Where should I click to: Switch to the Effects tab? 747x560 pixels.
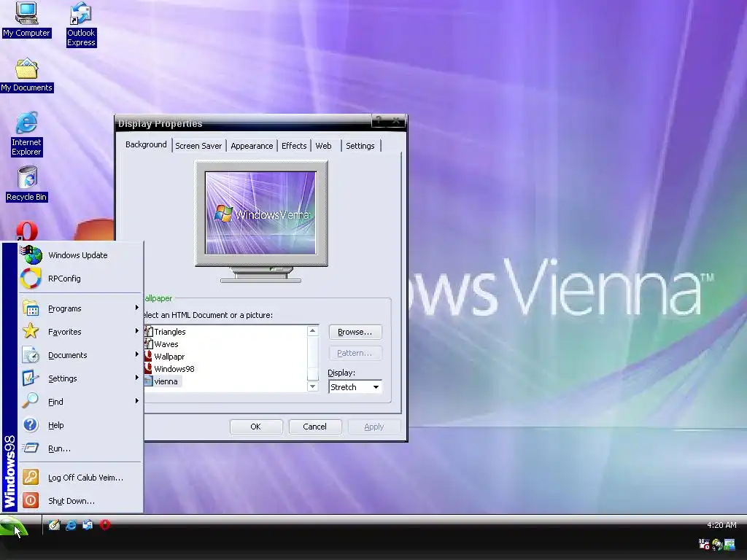coord(294,146)
